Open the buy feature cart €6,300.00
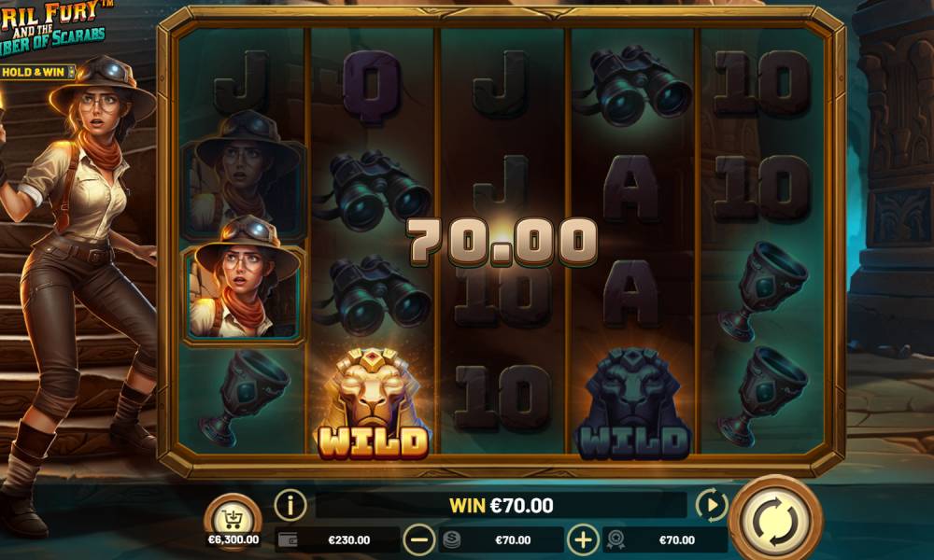This screenshot has height=560, width=934. 233,522
